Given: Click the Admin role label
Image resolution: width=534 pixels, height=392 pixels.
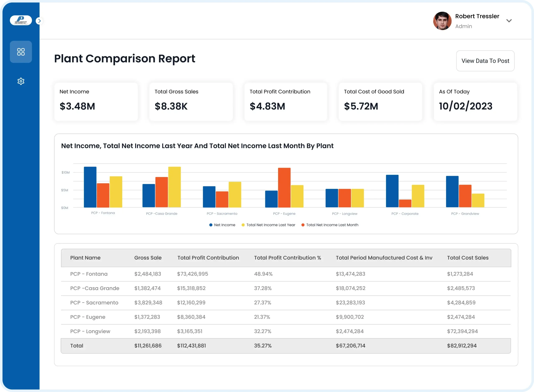Looking at the screenshot, I should coord(463,26).
